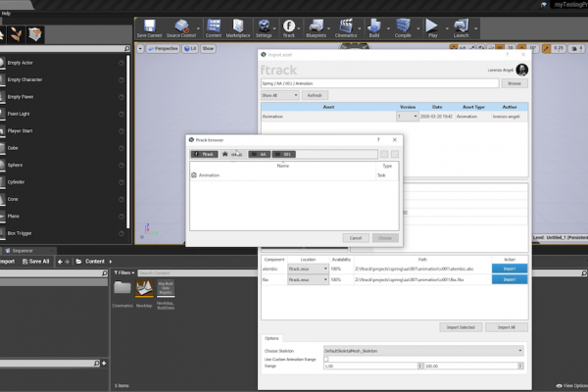Click the Import All button
Screen dimensions: 588x392
pyautogui.click(x=507, y=327)
